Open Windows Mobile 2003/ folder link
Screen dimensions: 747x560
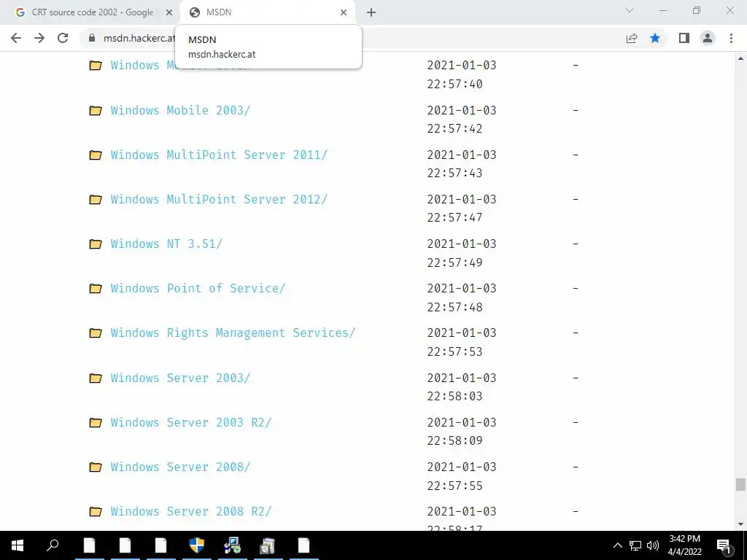pos(180,110)
